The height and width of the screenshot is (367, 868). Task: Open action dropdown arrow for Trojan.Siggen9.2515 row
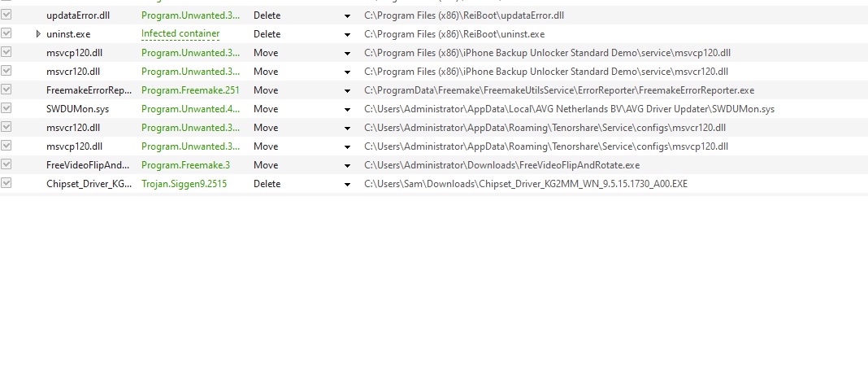click(x=348, y=184)
